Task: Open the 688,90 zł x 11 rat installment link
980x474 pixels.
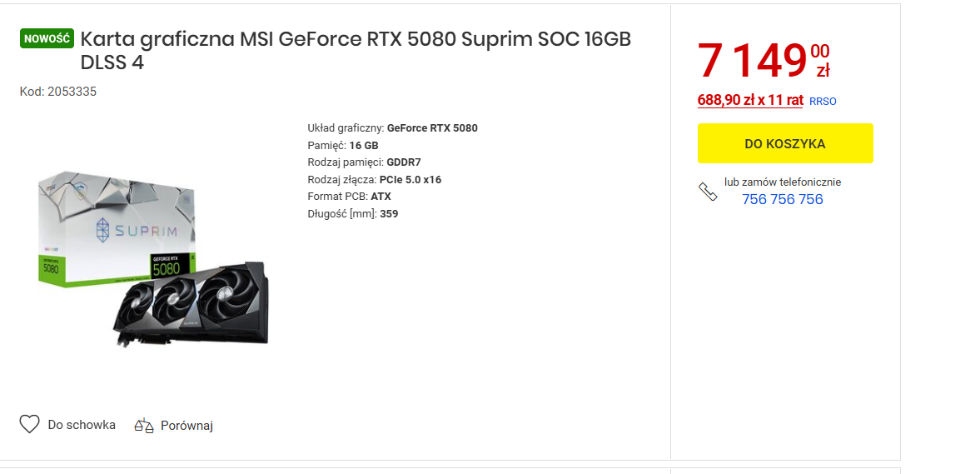Action: tap(749, 100)
